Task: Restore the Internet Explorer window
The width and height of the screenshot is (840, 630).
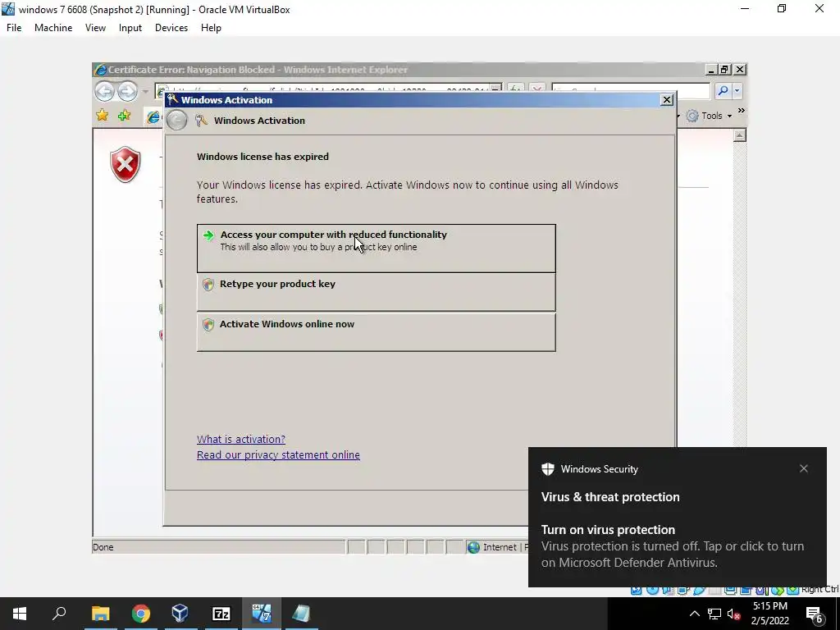Action: tap(725, 69)
